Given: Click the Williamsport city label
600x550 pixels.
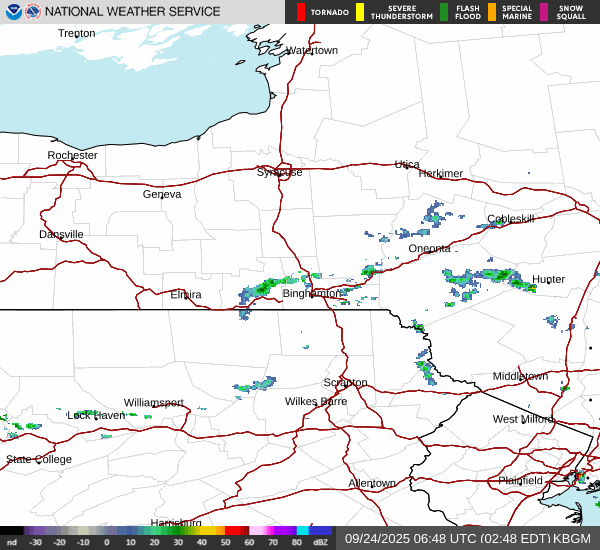Looking at the screenshot, I should pos(154,402).
